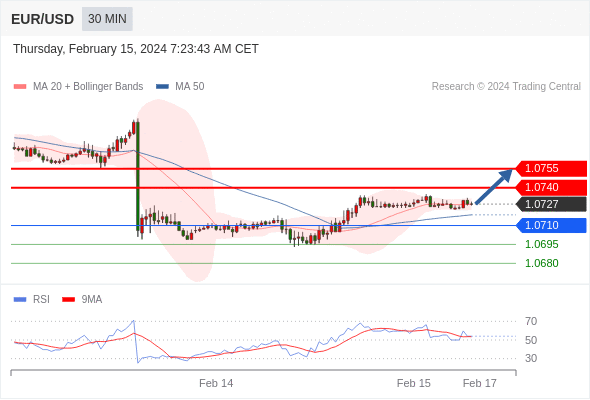The image size is (590, 400).
Task: Select the EUR/USD symbol title
Action: tap(43, 19)
